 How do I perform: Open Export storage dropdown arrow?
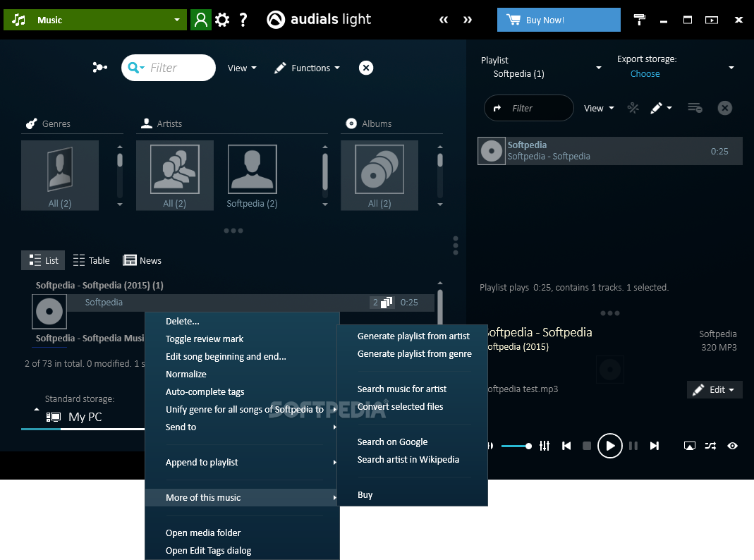coord(731,68)
